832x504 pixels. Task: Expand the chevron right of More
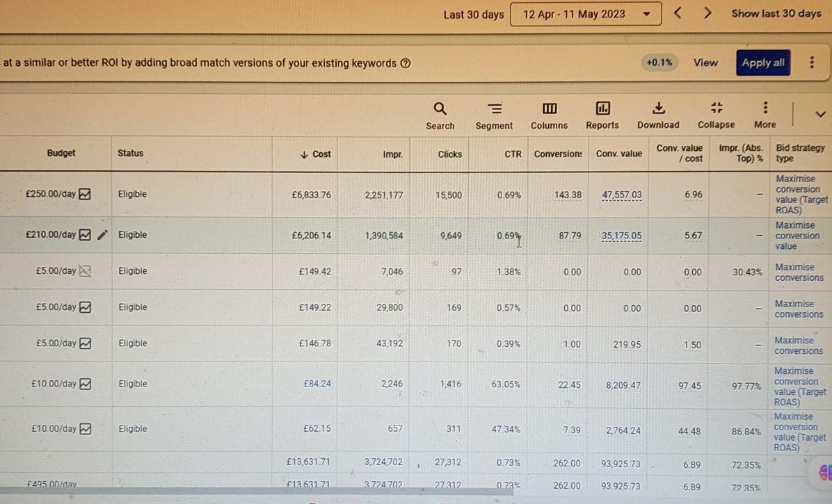[x=820, y=114]
